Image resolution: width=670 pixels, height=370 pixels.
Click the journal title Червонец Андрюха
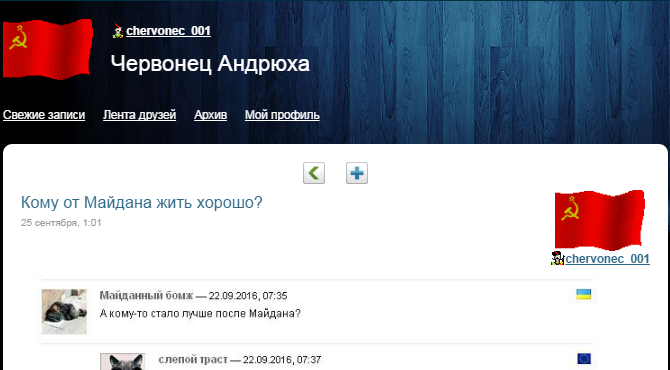pyautogui.click(x=210, y=64)
